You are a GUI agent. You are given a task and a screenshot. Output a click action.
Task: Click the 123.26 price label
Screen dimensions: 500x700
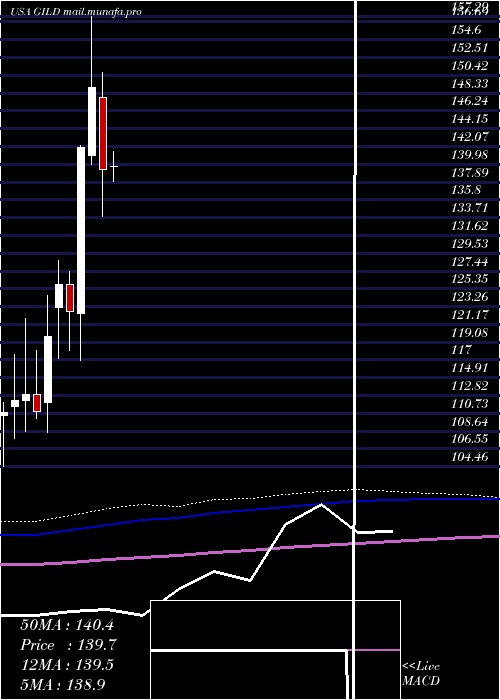pos(469,297)
